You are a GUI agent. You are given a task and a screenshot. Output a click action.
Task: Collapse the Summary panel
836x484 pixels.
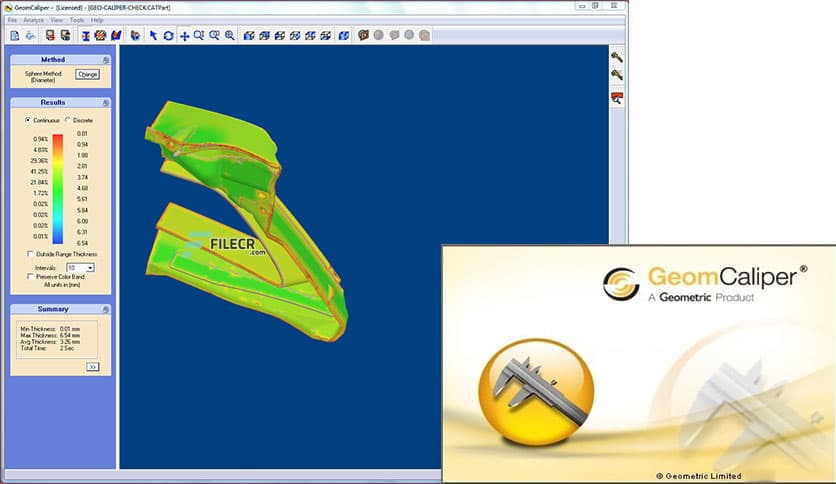coord(106,309)
